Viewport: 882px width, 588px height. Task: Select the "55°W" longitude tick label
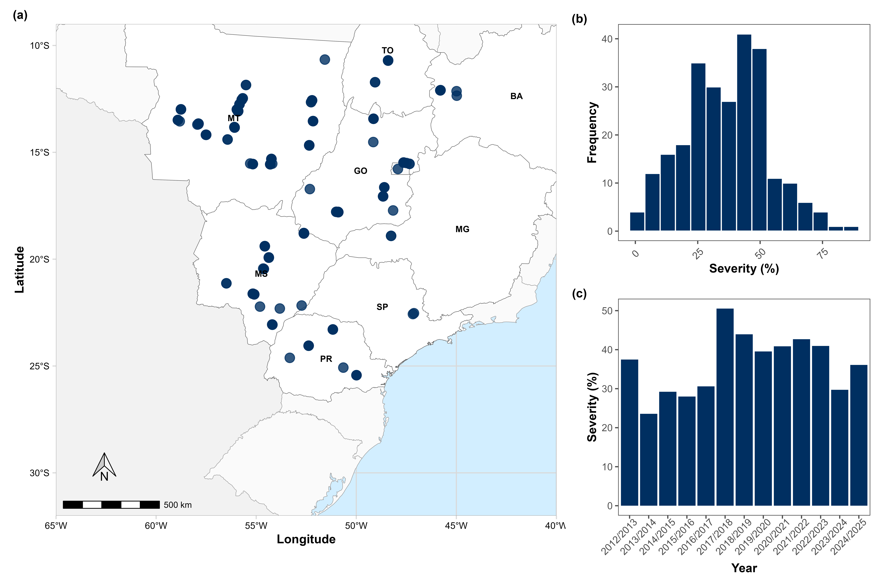coord(256,526)
